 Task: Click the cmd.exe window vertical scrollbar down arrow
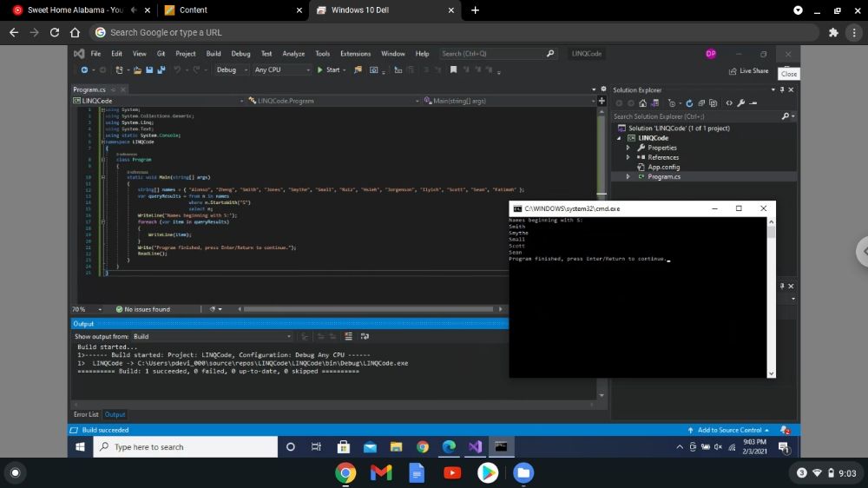click(771, 374)
